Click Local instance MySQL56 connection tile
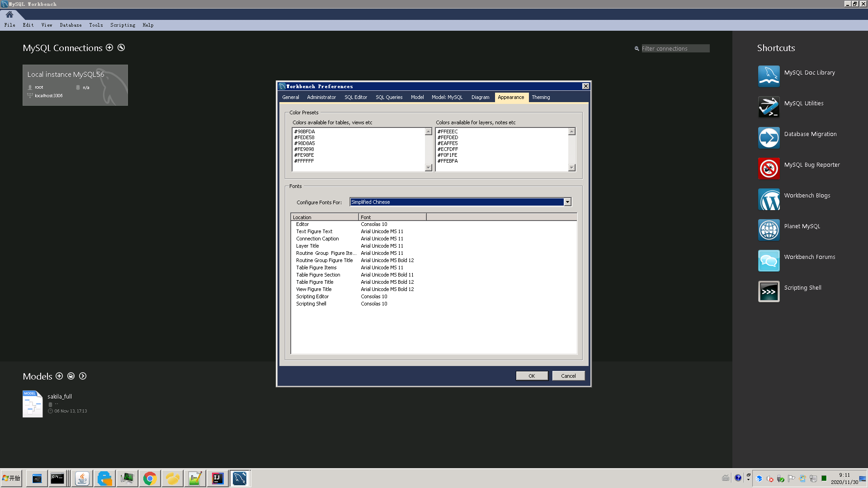 [75, 85]
